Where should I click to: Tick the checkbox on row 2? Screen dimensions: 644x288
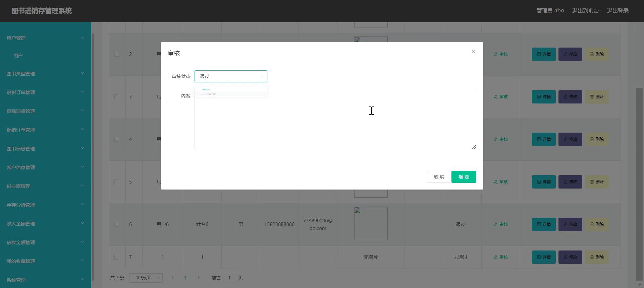coord(117,54)
